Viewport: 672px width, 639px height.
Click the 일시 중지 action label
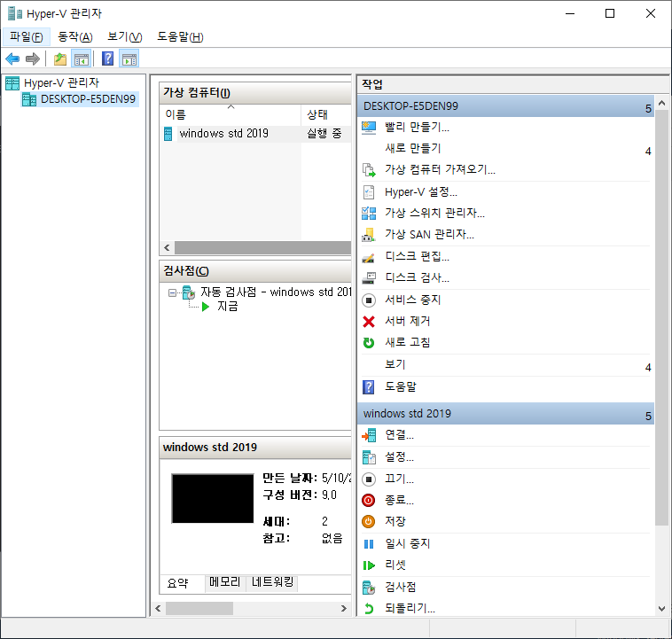click(x=408, y=544)
